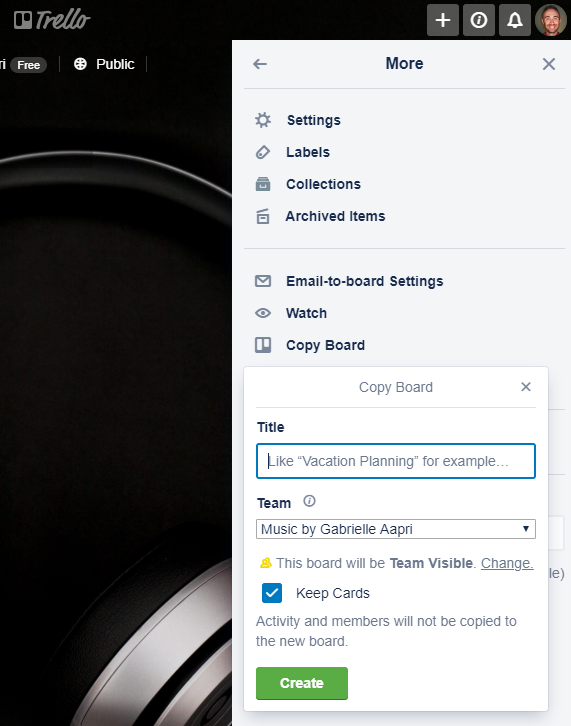Screen dimensions: 571x726
Task: Select the Watch menu entry text
Action: pos(307,313)
